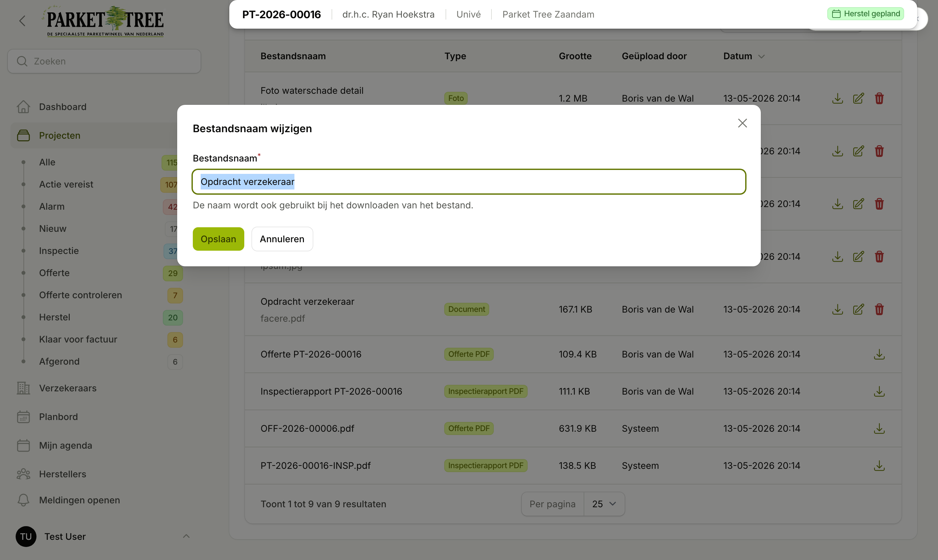
Task: Open the Per pagina 25 dropdown
Action: 604,504
